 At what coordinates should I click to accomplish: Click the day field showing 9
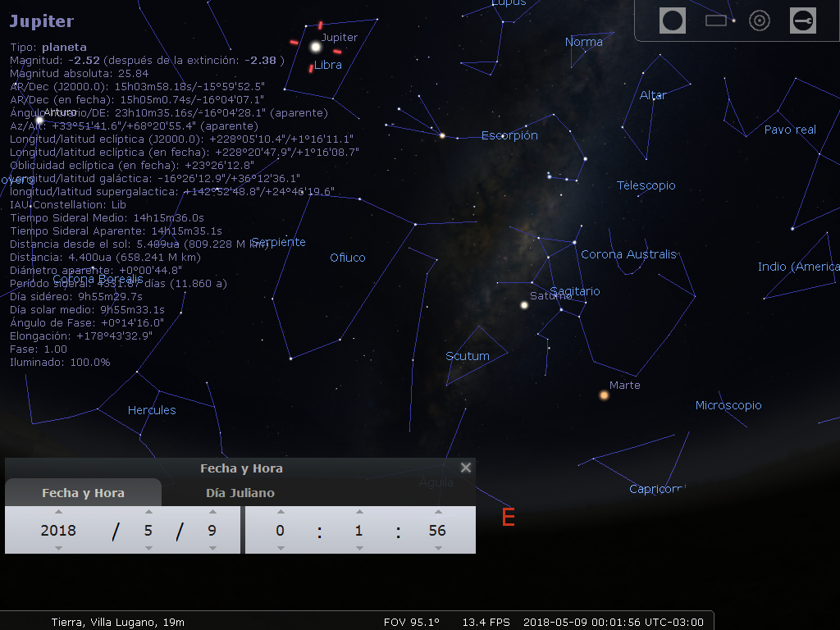tap(212, 531)
